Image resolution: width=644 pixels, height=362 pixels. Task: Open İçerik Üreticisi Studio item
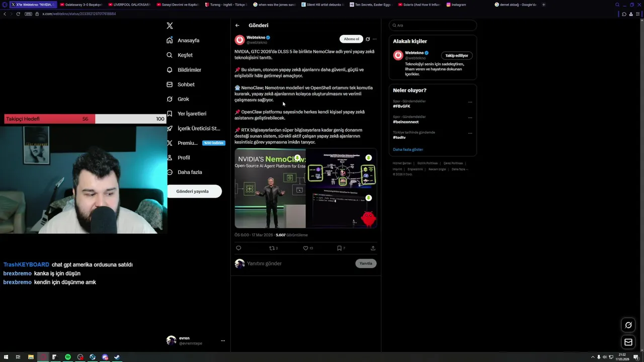click(x=193, y=128)
